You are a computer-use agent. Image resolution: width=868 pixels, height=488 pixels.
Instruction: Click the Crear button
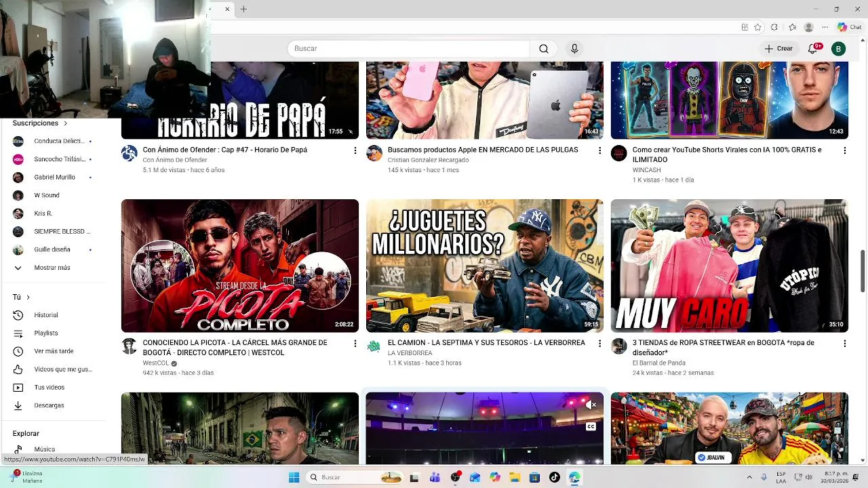click(x=778, y=49)
